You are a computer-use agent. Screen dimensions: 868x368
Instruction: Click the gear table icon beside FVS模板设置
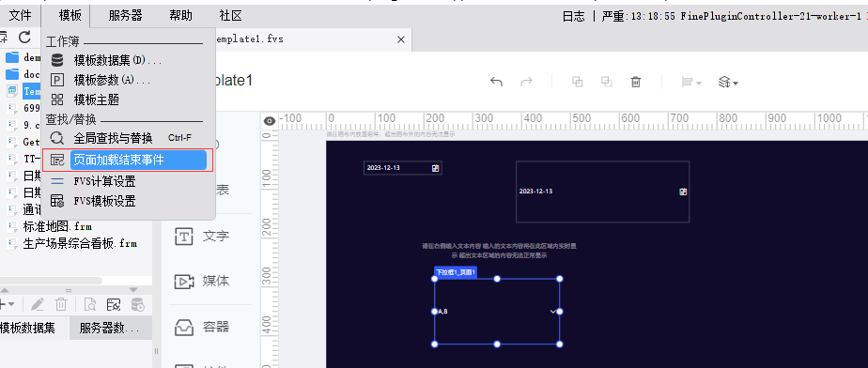click(x=57, y=201)
